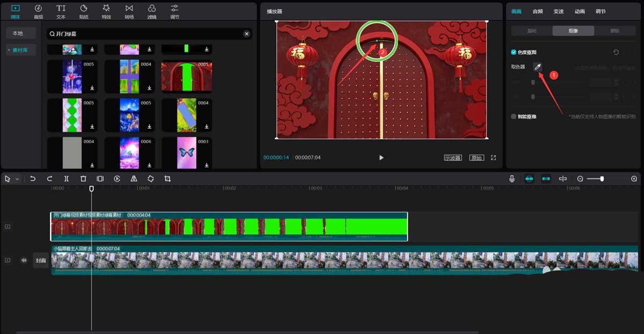Switch to the 音频 tab in properties panel
Viewport: 644px width, 334px height.
click(x=537, y=11)
